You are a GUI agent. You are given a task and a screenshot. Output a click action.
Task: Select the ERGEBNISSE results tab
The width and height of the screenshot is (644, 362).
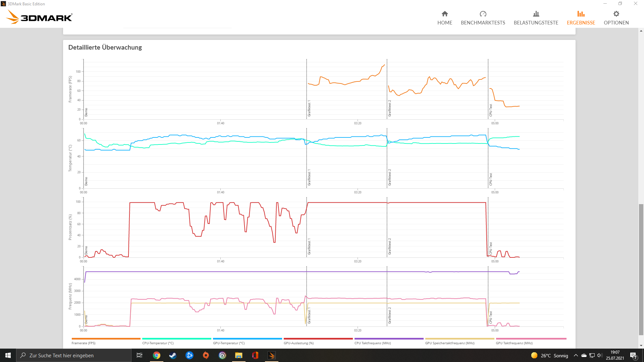point(581,18)
